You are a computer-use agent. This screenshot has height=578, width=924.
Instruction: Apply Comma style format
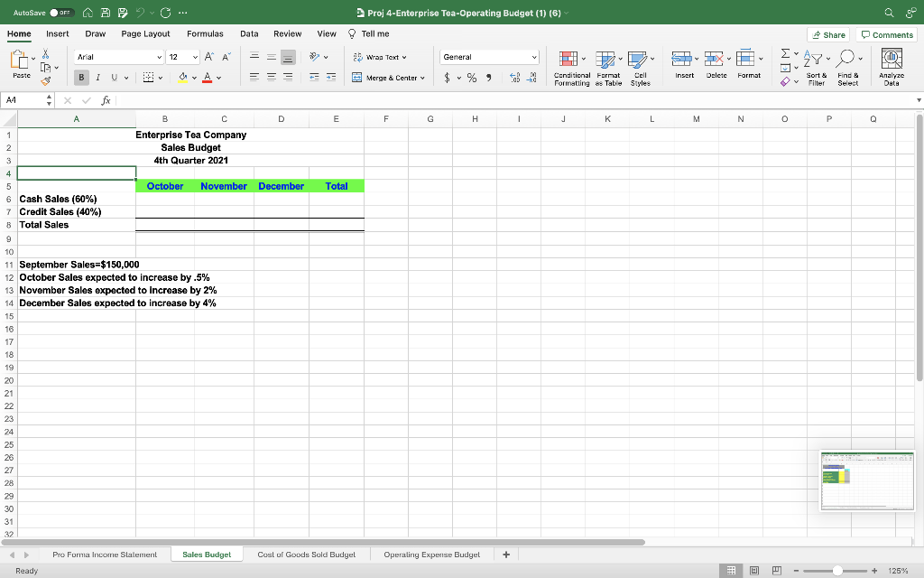pos(488,78)
